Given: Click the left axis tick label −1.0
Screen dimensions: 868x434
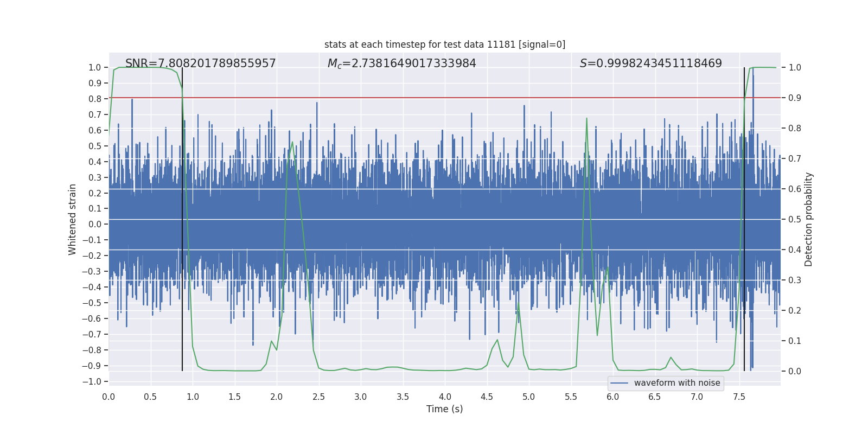Looking at the screenshot, I should [x=92, y=381].
